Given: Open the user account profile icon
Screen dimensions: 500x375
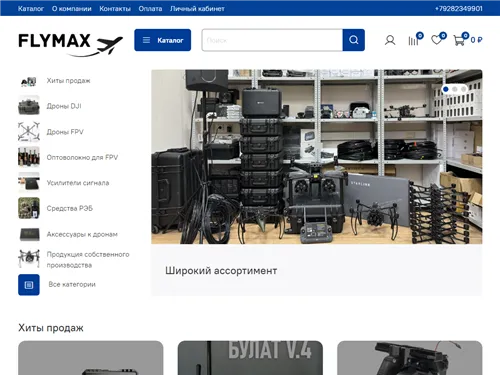Looking at the screenshot, I should [390, 40].
